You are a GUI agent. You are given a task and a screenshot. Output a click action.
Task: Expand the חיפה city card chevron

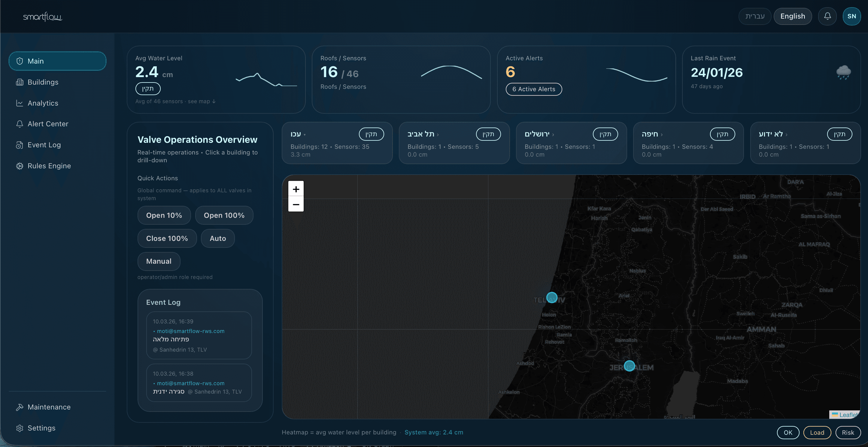661,134
